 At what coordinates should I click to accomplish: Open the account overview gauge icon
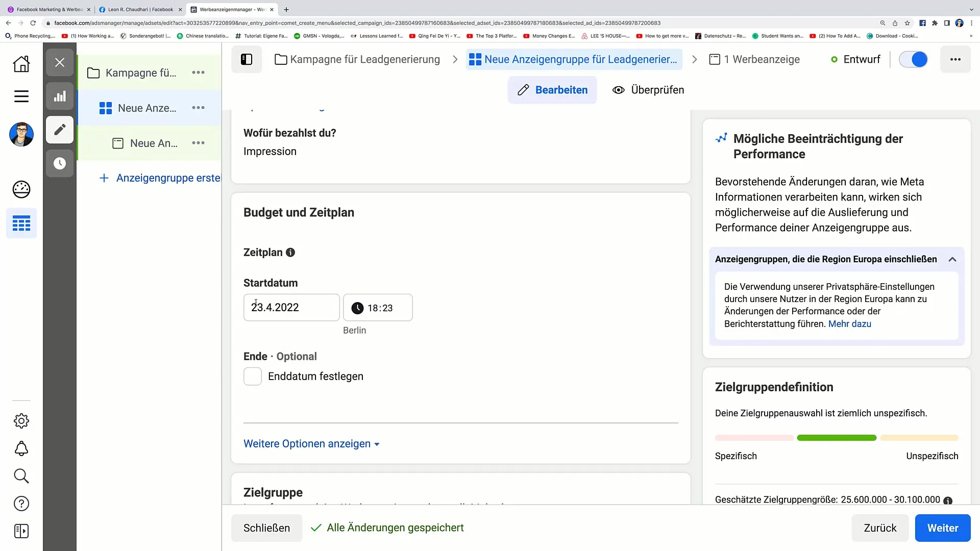tap(21, 189)
